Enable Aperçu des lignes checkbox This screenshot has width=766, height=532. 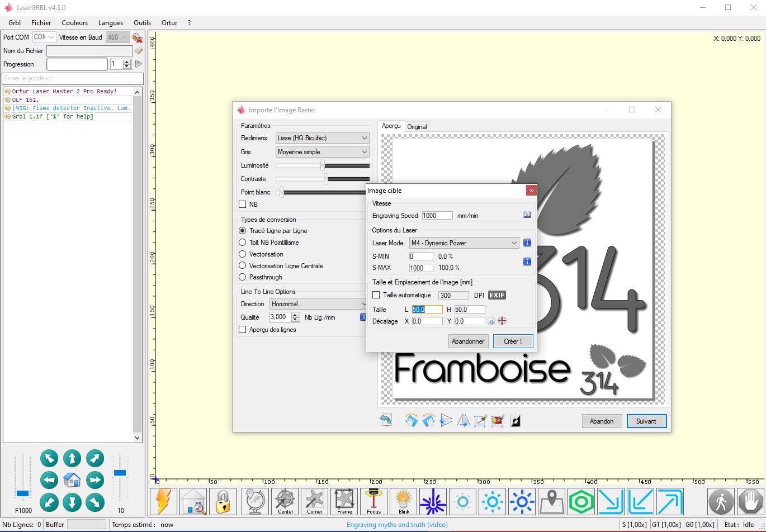point(243,330)
